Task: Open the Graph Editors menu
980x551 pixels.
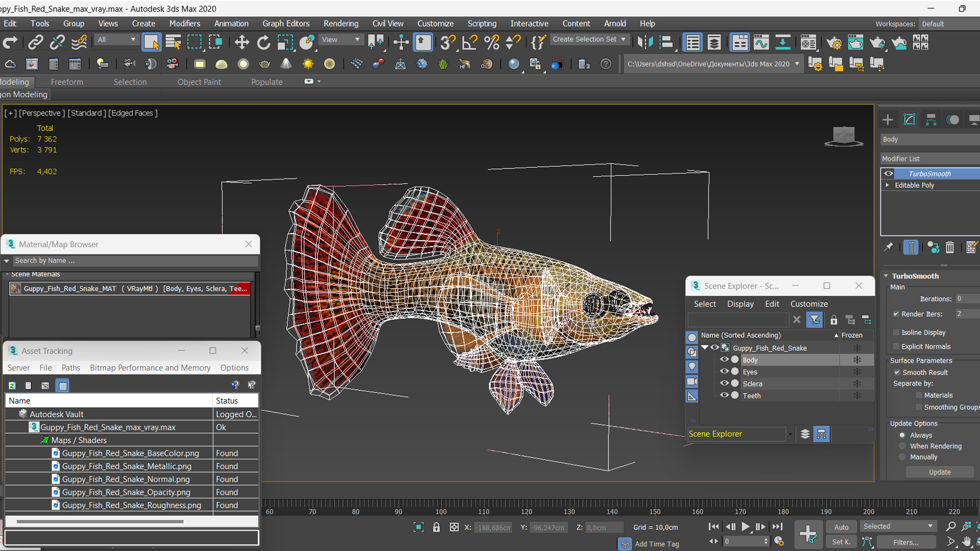Action: click(286, 23)
